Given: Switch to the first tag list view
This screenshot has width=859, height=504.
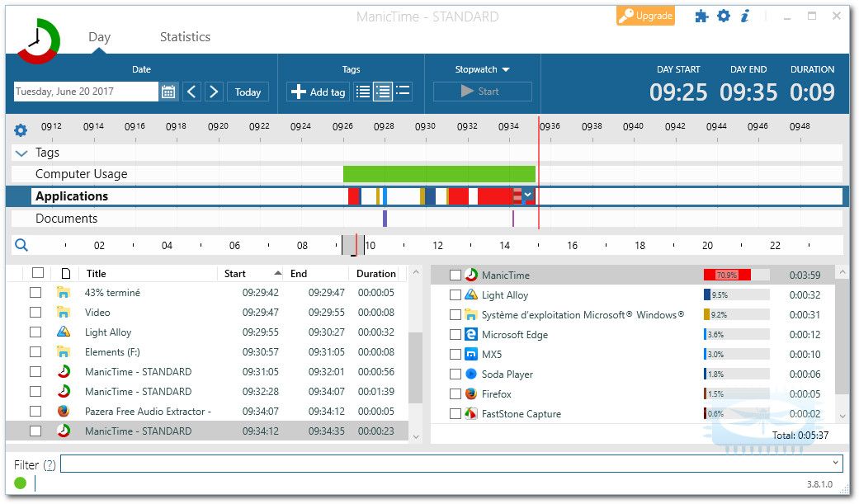Looking at the screenshot, I should point(363,91).
